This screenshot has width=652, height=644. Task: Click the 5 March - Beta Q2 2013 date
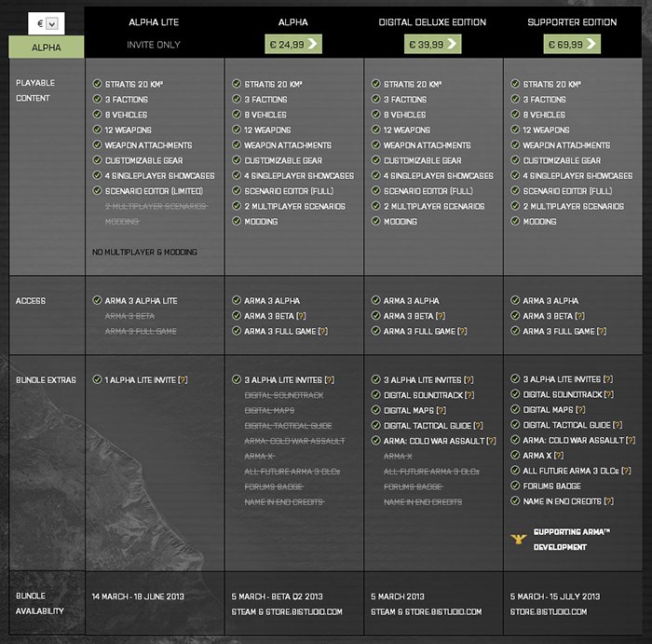point(277,596)
